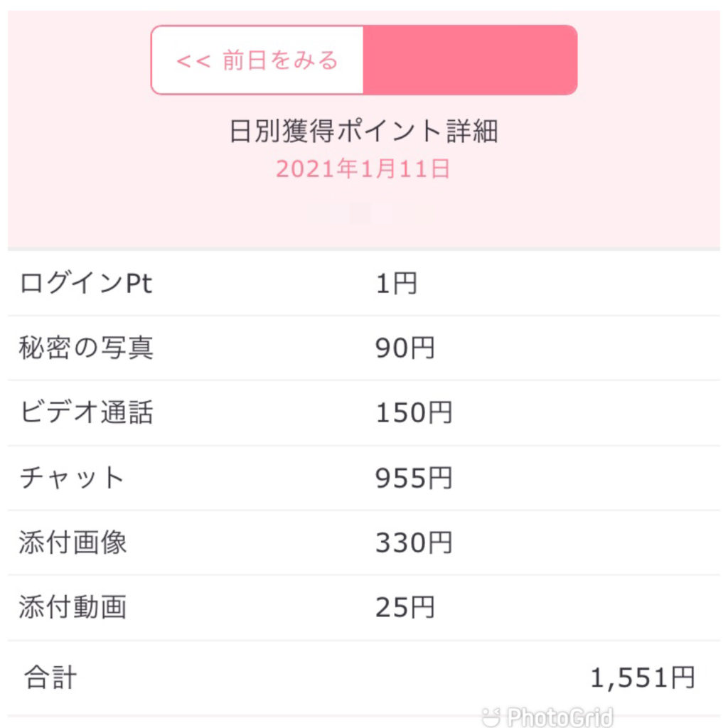Select the ログインPt row label
Viewport: 728px width, 728px height.
[86, 284]
